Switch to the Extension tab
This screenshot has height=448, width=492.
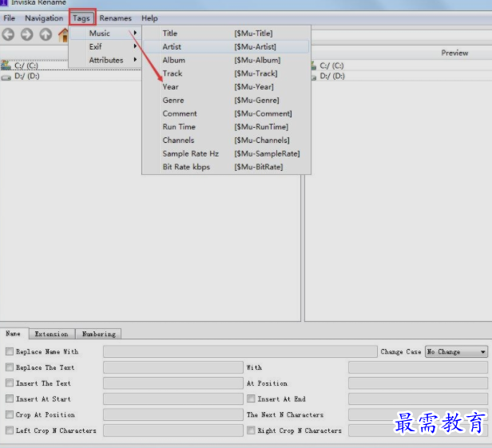point(52,334)
